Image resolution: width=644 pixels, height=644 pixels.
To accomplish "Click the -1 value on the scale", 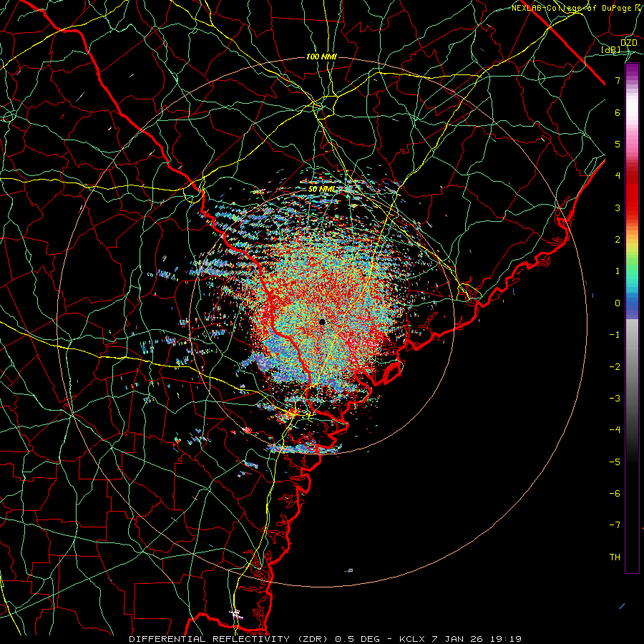I will [615, 335].
